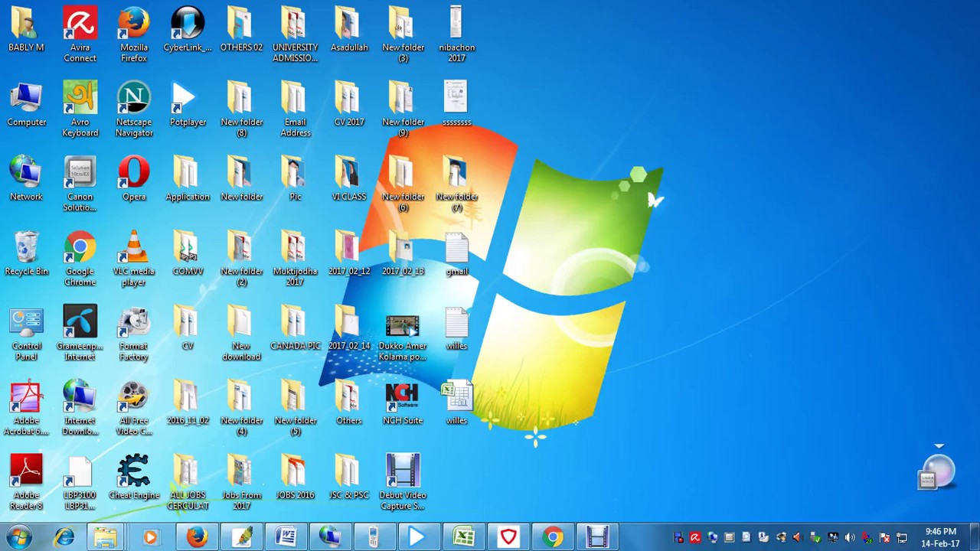The image size is (980, 551).
Task: Select the CyberLink desktop shortcut
Action: click(x=188, y=31)
